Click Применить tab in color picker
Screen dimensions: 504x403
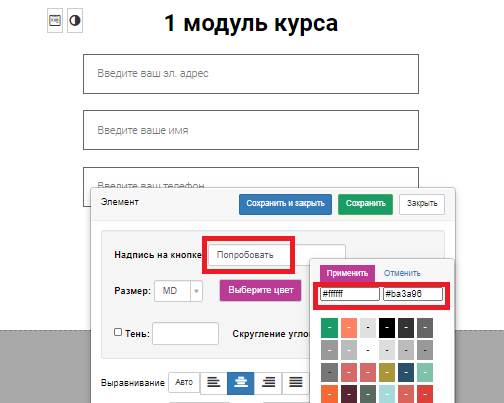(347, 273)
